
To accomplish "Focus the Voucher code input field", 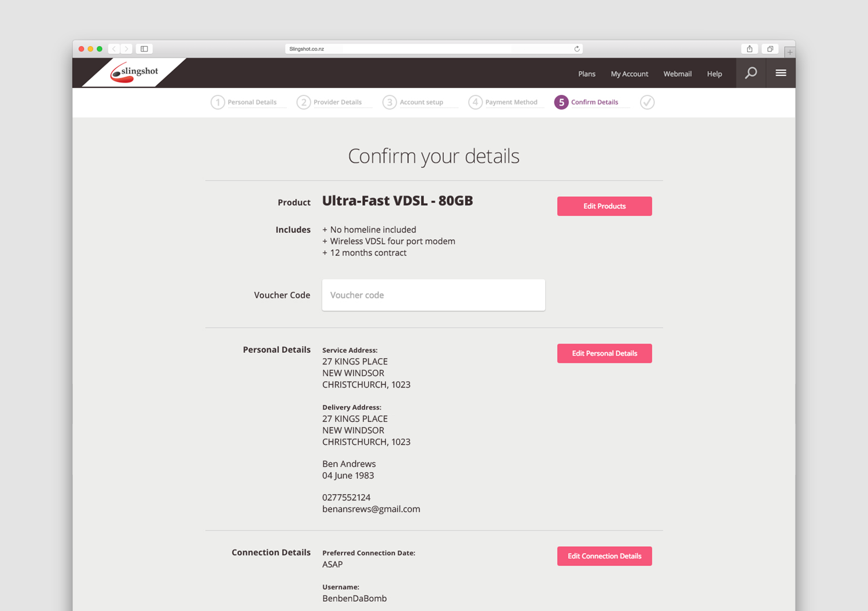I will click(x=433, y=295).
